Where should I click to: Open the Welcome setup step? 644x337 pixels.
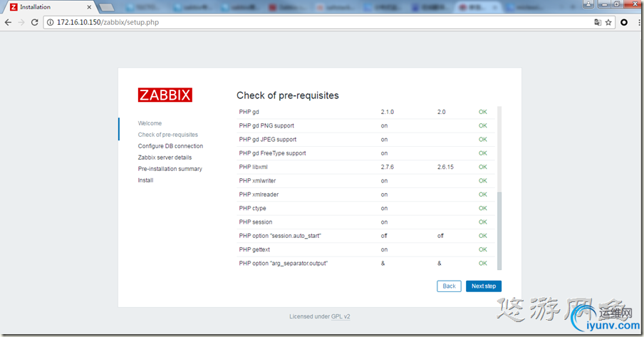coord(150,123)
